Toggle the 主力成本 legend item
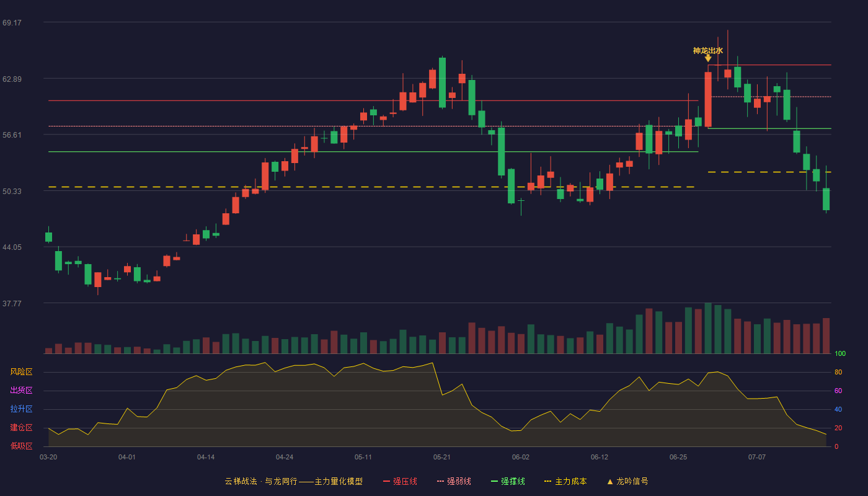Viewport: 868px width, 496px height. pos(565,481)
